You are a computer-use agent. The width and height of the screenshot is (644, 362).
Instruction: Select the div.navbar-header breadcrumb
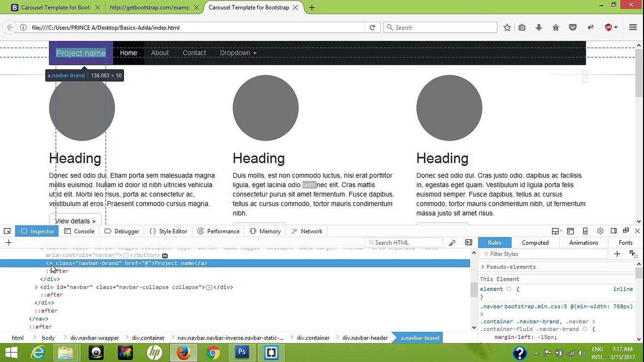(x=365, y=338)
